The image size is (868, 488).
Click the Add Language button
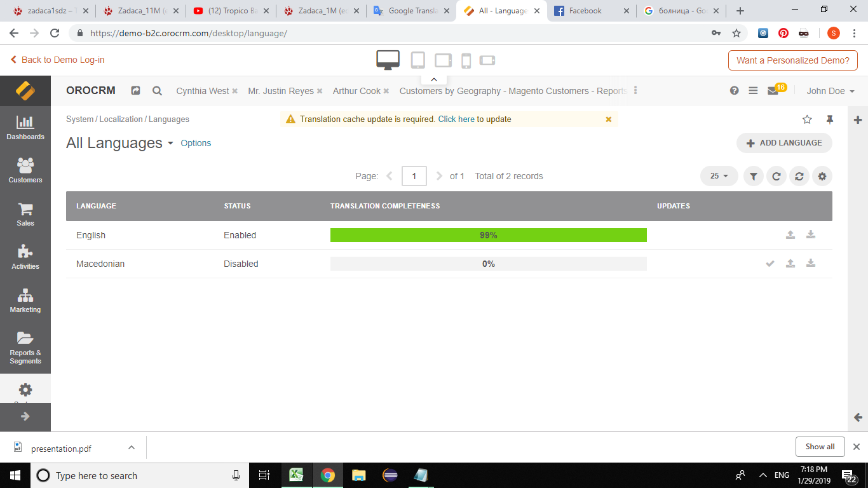pos(784,143)
